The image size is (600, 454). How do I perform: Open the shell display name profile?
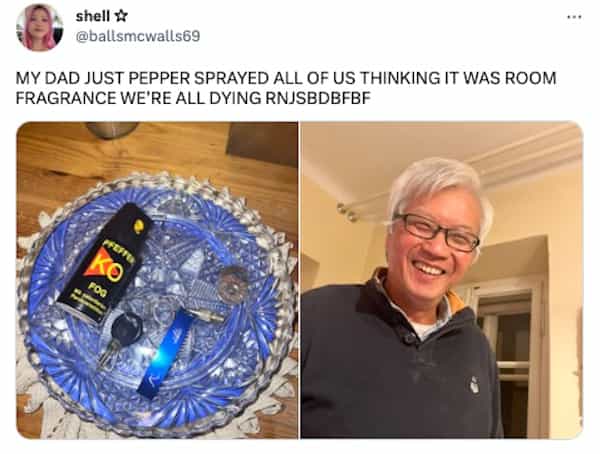93,16
